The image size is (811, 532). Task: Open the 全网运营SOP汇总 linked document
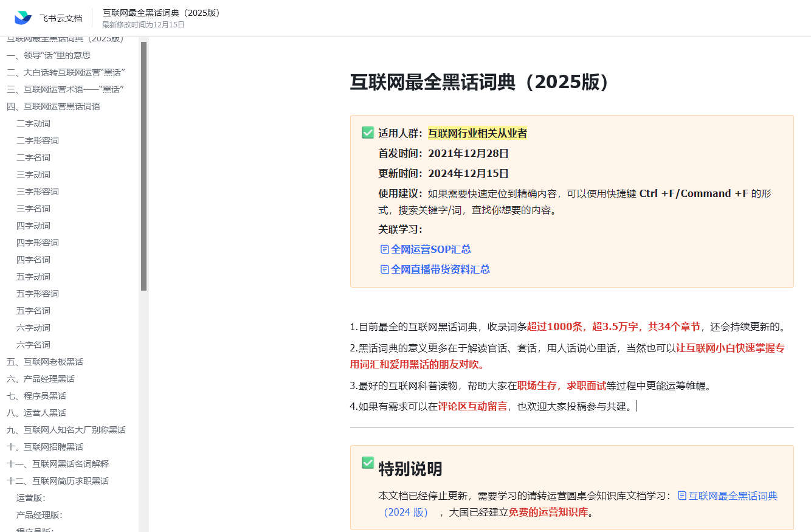pos(430,249)
